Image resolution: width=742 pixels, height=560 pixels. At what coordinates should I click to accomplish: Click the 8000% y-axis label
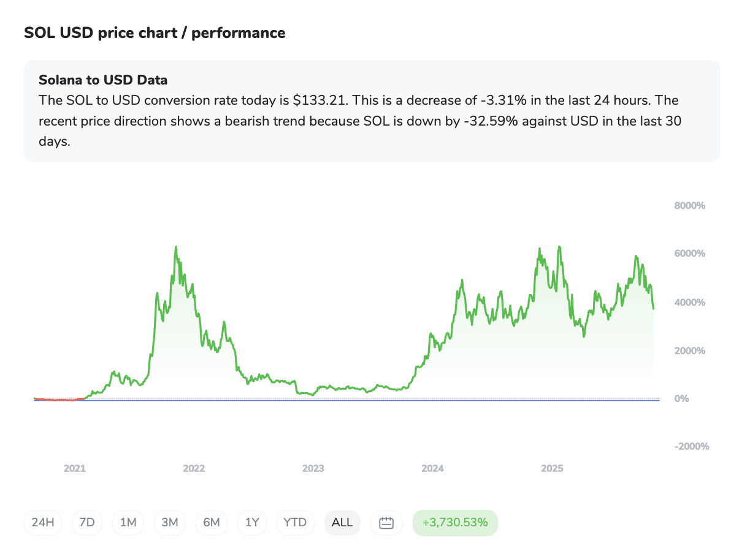(x=690, y=206)
